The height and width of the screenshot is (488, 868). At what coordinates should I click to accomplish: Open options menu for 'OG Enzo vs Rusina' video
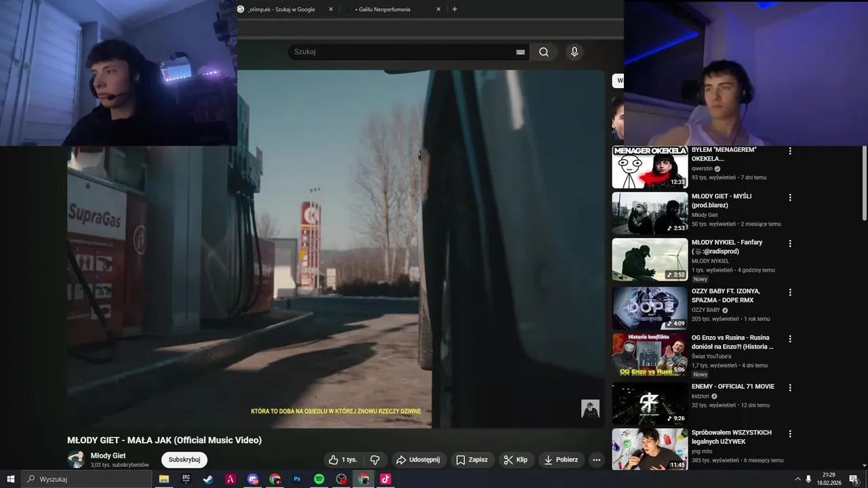pos(790,338)
